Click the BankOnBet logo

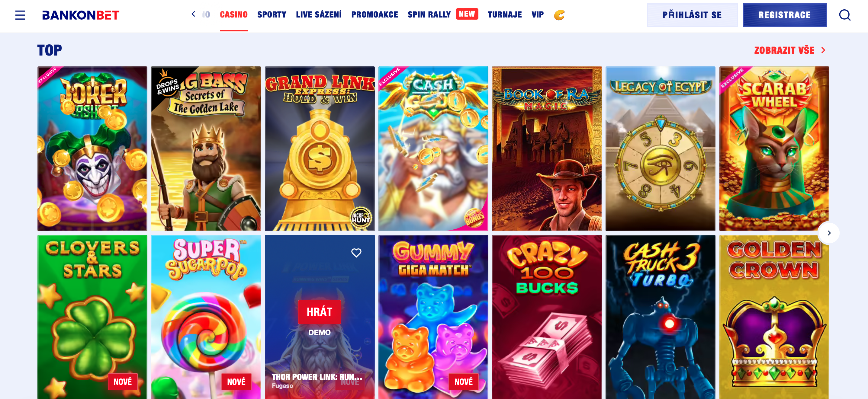(x=81, y=15)
